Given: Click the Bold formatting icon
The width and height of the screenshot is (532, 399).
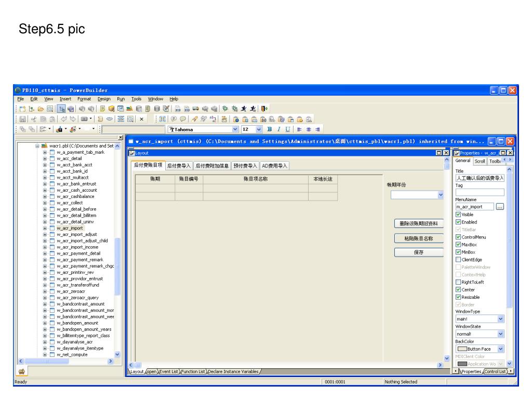Looking at the screenshot, I should 269,129.
